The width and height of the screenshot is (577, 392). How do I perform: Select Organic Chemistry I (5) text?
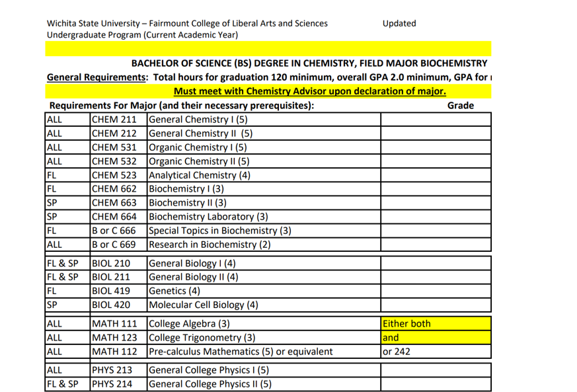(x=198, y=147)
